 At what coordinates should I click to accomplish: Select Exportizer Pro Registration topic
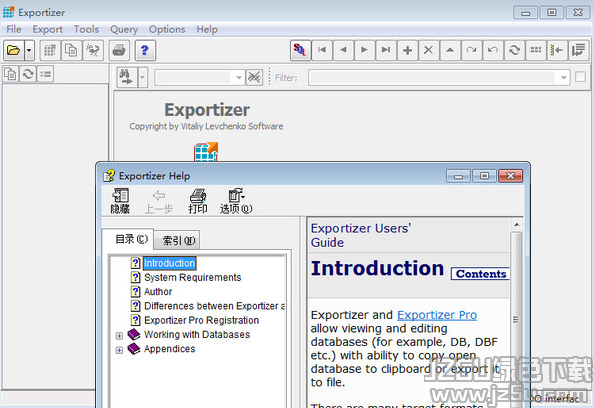click(202, 320)
